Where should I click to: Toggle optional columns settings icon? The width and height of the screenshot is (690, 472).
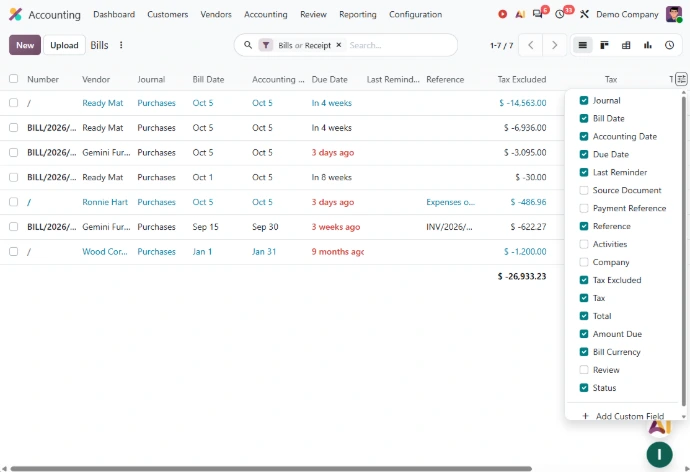click(x=681, y=79)
